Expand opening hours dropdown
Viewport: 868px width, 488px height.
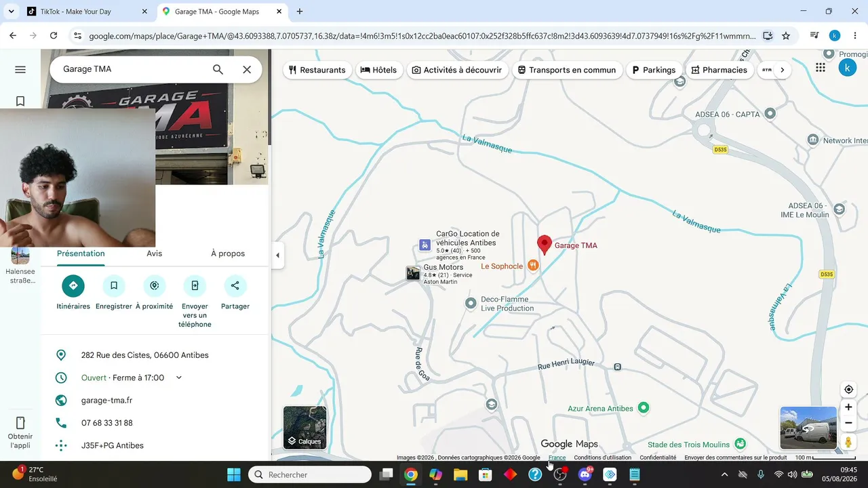pyautogui.click(x=179, y=378)
